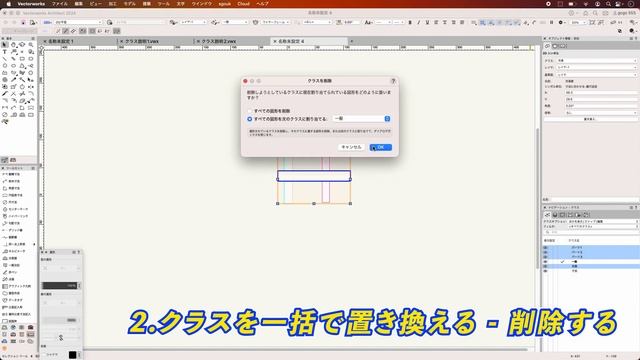The height and width of the screenshot is (360, 640).
Task: Click the home icon in title bar
Action: [x=586, y=13]
